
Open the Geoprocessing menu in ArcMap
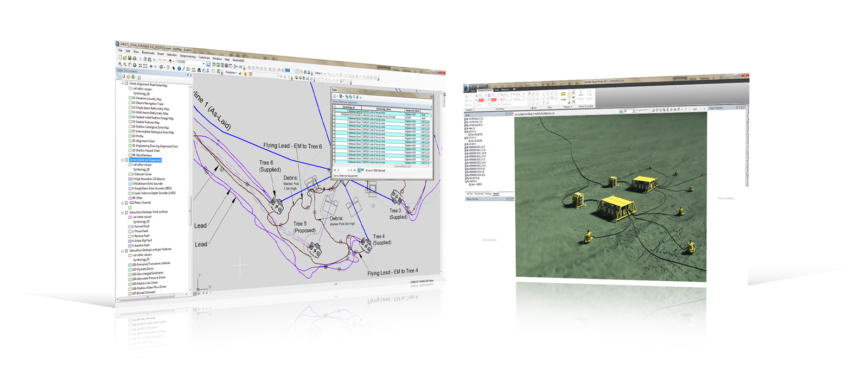(x=188, y=56)
